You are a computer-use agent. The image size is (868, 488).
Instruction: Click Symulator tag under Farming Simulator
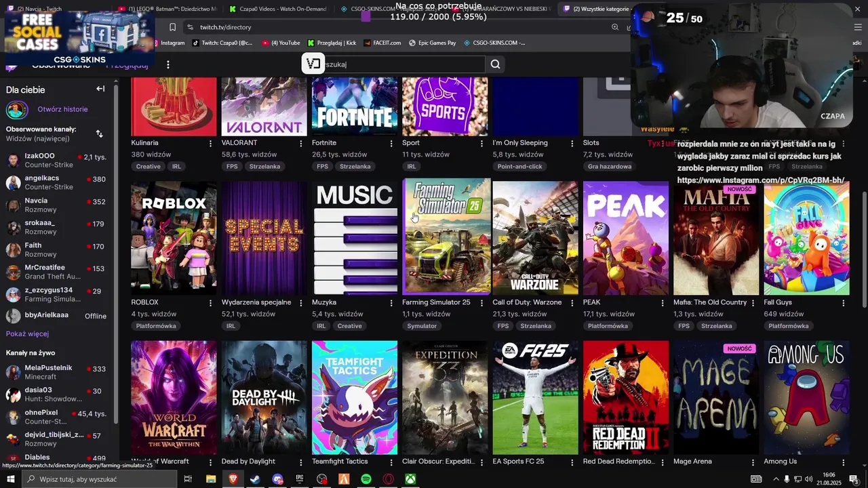pyautogui.click(x=422, y=326)
